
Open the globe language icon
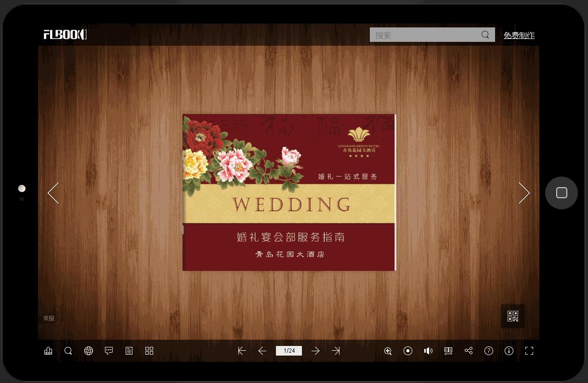89,351
